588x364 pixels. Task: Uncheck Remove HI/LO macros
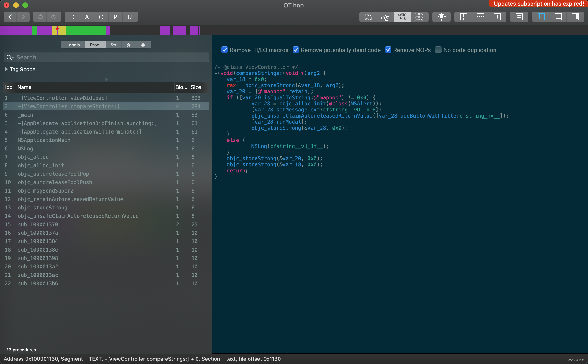(x=224, y=50)
